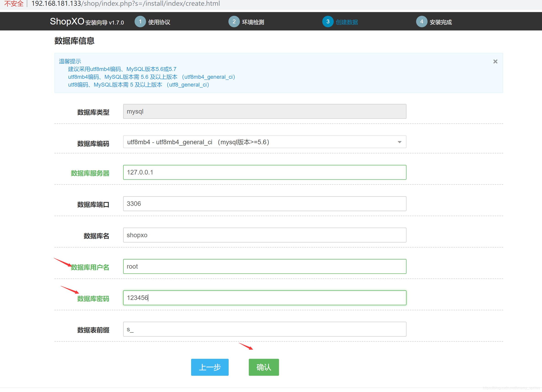This screenshot has height=392, width=542.
Task: Click the 数据库名 label
Action: tap(96, 236)
